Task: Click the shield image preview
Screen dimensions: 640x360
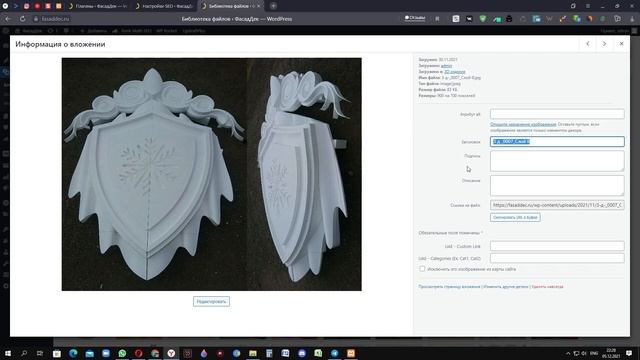Action: (211, 174)
